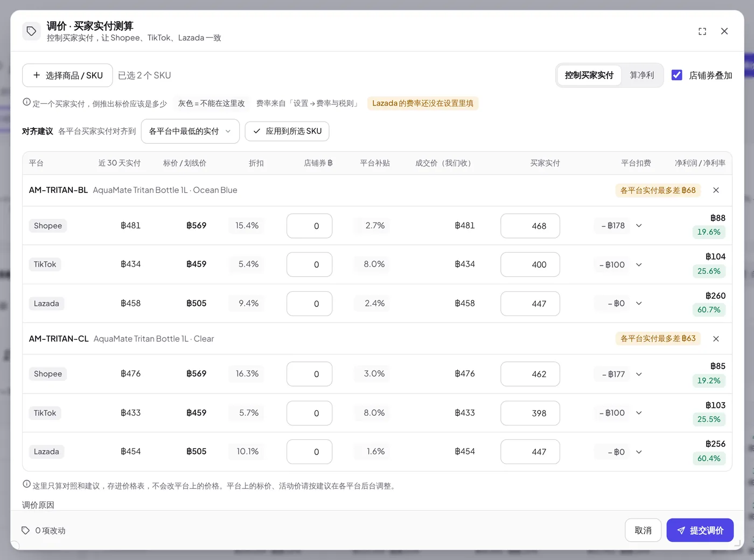Image resolution: width=754 pixels, height=560 pixels.
Task: Open the 各平台中最低的实付 dropdown
Action: click(190, 131)
